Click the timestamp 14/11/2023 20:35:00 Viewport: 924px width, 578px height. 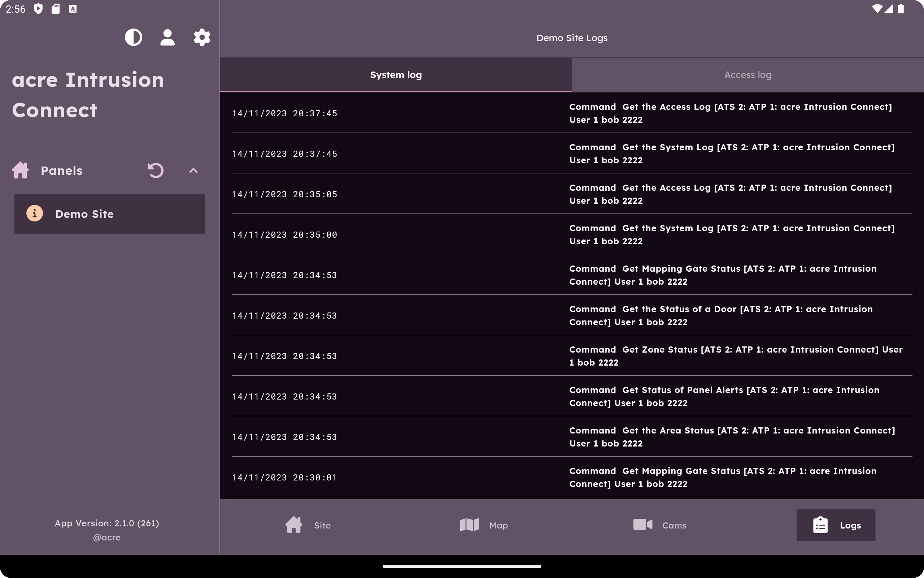pyautogui.click(x=284, y=235)
